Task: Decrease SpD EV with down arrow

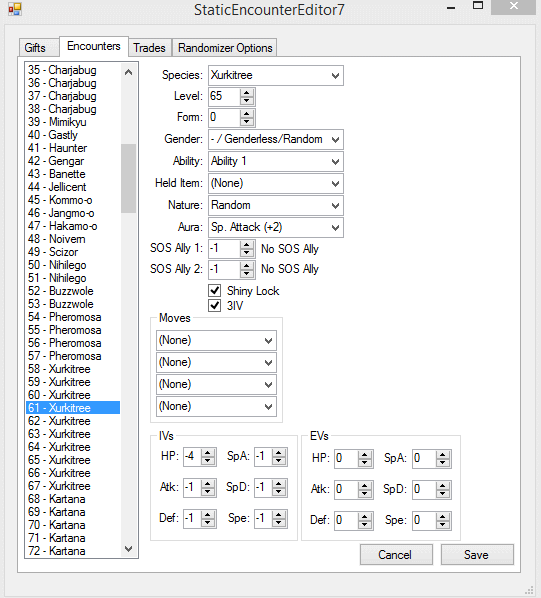Action: click(x=443, y=494)
